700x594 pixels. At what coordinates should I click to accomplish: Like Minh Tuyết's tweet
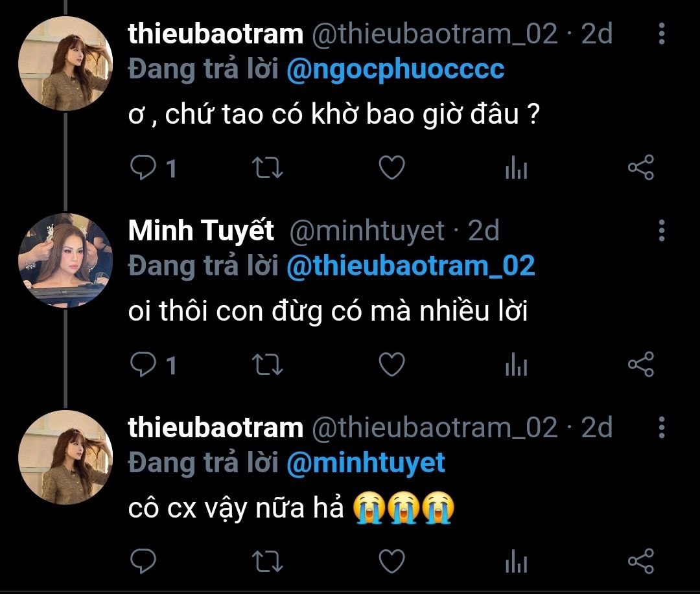[x=391, y=365]
